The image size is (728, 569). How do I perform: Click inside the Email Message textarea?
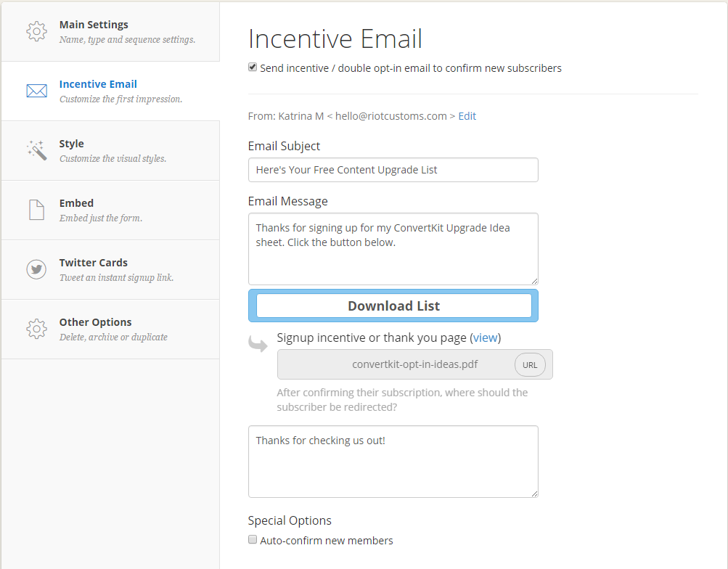click(x=393, y=249)
